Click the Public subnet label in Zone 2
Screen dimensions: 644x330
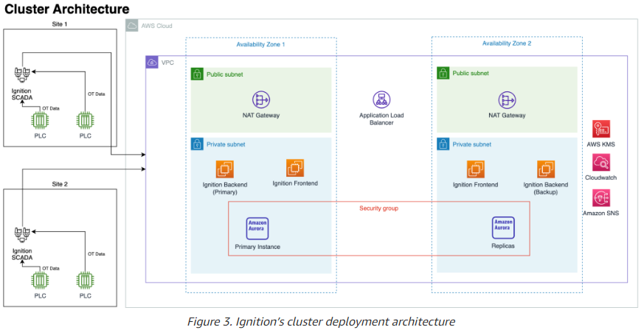pyautogui.click(x=471, y=74)
